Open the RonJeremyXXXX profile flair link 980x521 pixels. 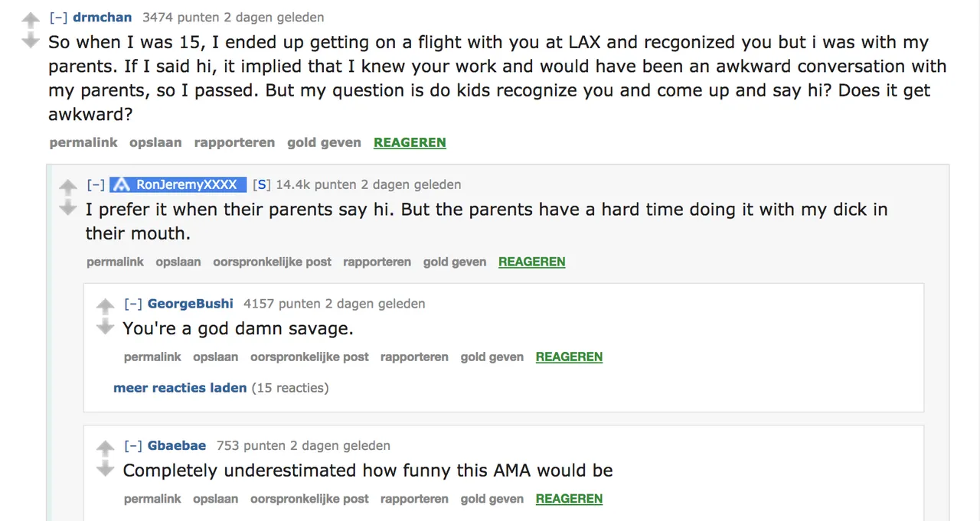pos(178,184)
